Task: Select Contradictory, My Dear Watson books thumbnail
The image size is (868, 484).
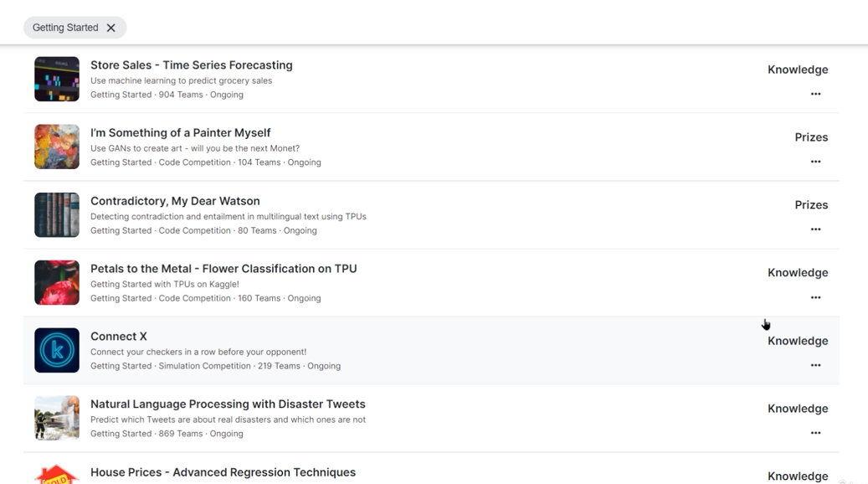Action: (57, 215)
